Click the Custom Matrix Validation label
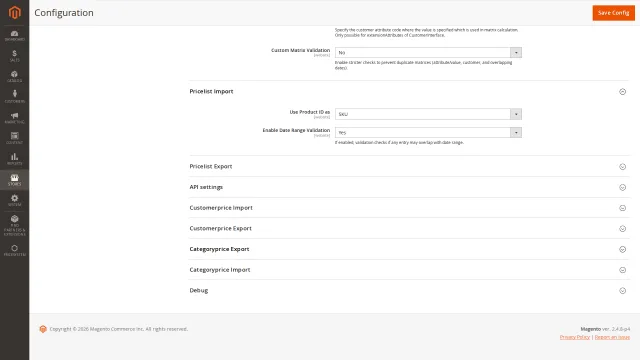 coord(300,50)
